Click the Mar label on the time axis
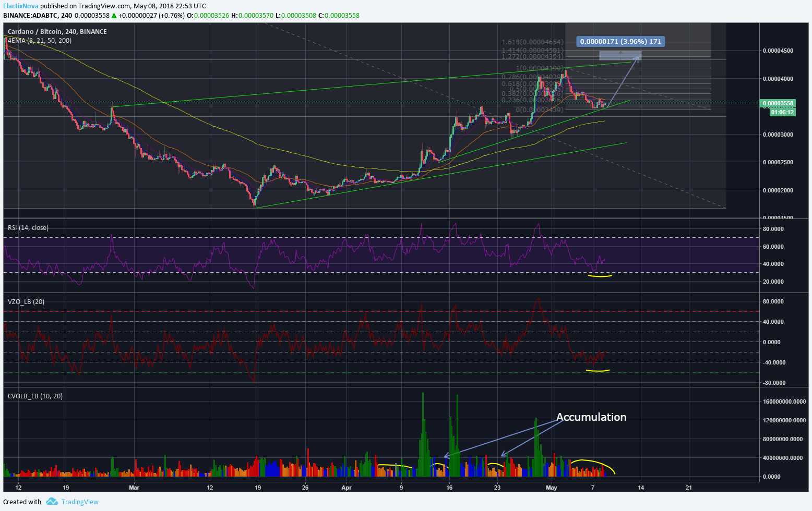The image size is (812, 511). [x=134, y=488]
